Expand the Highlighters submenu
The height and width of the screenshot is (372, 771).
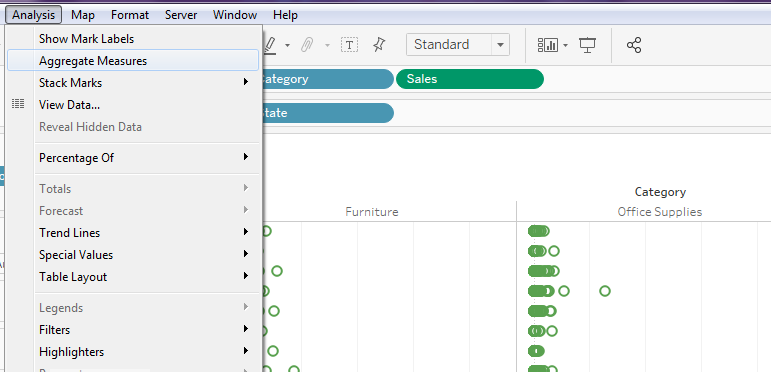click(x=133, y=352)
